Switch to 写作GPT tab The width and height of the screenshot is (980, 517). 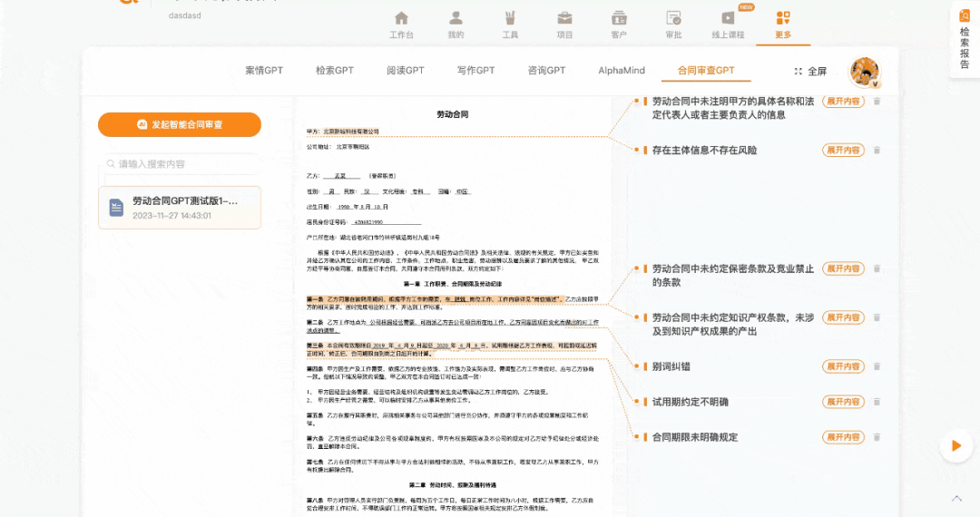tap(475, 71)
